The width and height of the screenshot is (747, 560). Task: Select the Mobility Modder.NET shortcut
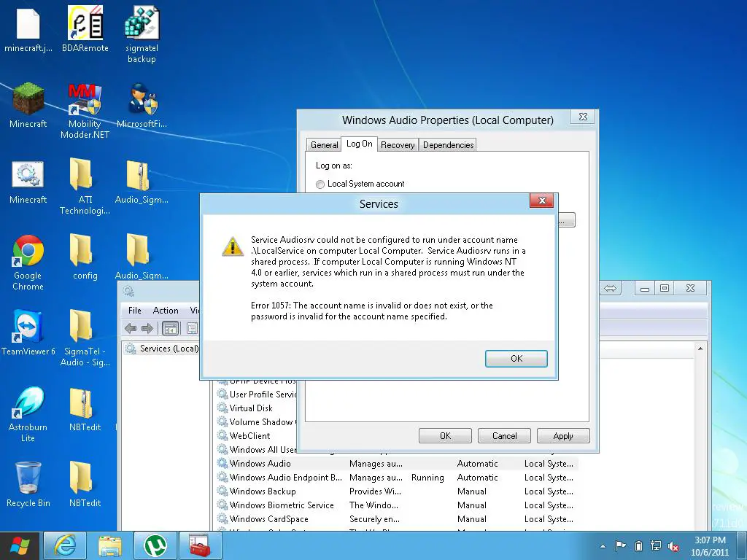tap(85, 111)
